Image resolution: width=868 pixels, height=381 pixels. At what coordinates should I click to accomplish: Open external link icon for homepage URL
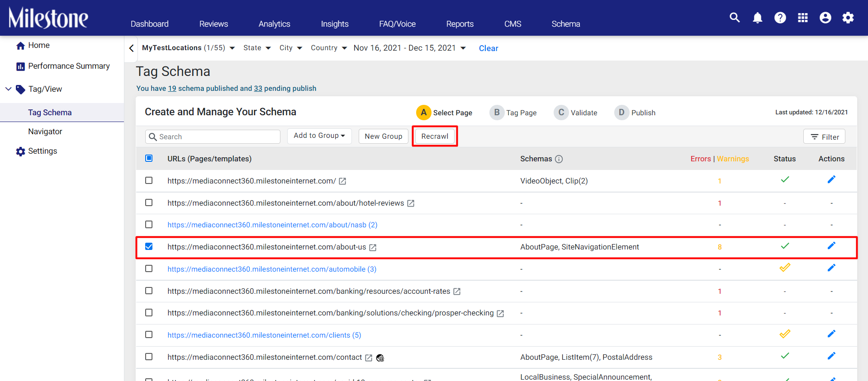pyautogui.click(x=342, y=181)
